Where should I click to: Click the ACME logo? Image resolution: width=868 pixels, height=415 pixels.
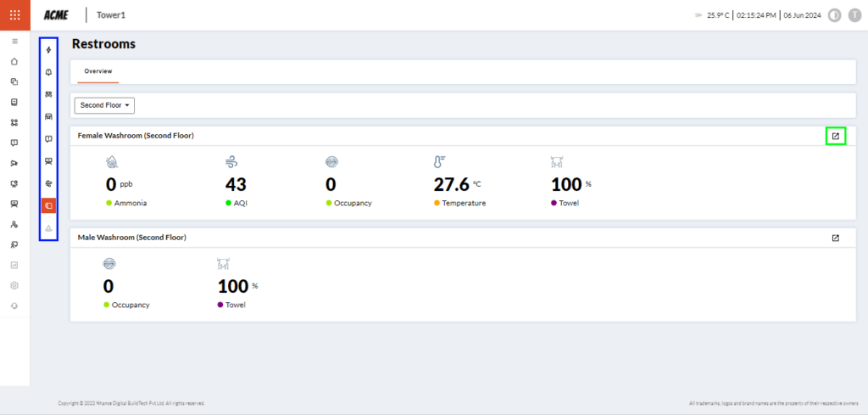pyautogui.click(x=56, y=15)
